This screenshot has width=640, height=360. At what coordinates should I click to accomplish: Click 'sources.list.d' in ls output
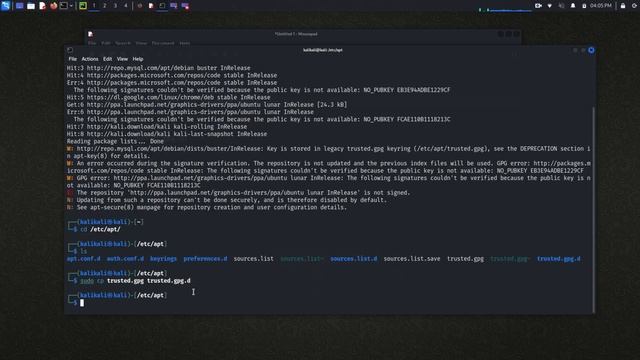point(354,259)
